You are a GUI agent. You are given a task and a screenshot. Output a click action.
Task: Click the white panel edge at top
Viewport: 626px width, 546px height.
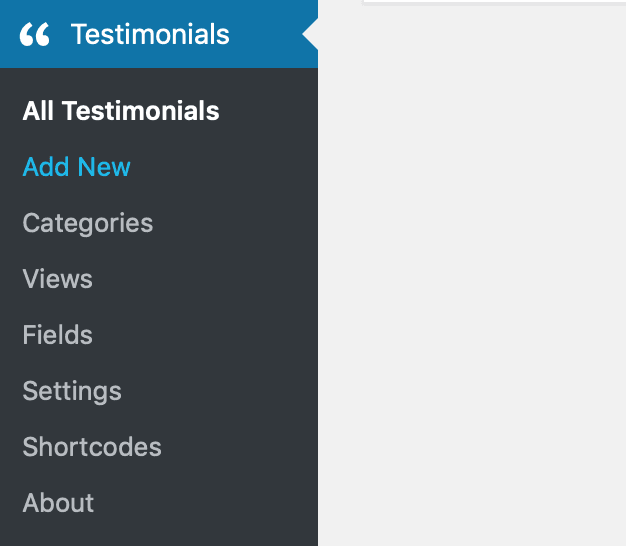pos(494,2)
